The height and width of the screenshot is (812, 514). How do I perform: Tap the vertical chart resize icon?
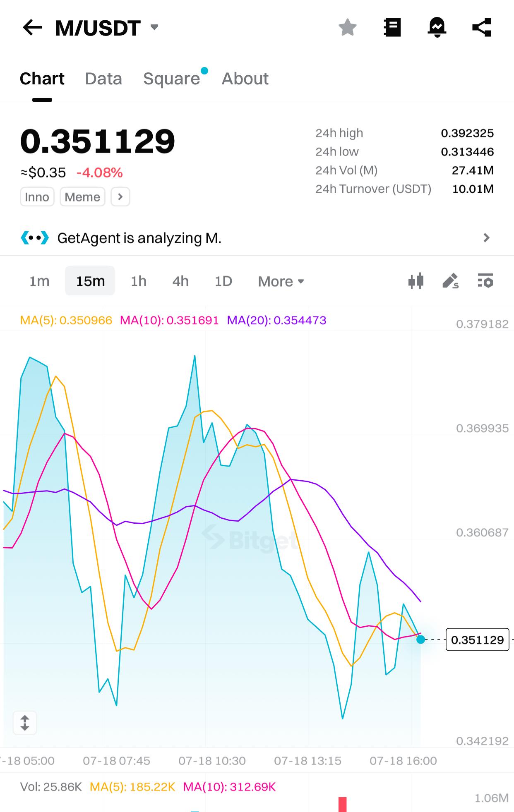click(x=25, y=723)
